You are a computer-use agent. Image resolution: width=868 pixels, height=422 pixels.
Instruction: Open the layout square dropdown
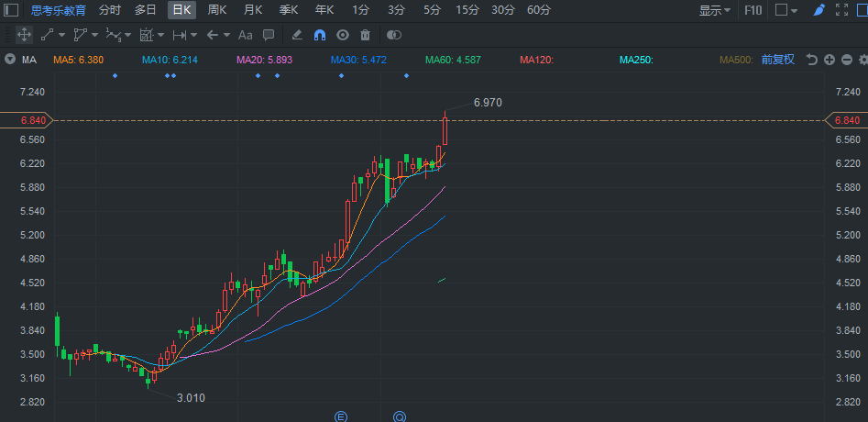tap(786, 10)
